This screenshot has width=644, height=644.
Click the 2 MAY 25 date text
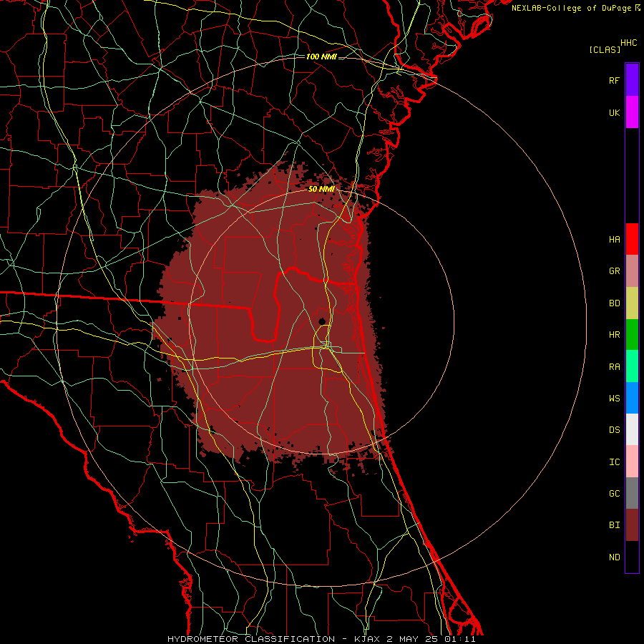tap(412, 639)
